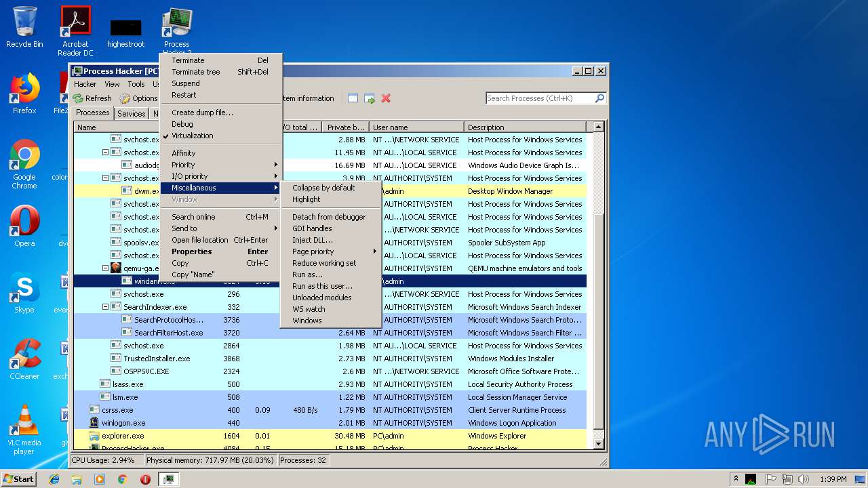Select Terminate in the context menu
Screen dimensions: 868x488
220,60
